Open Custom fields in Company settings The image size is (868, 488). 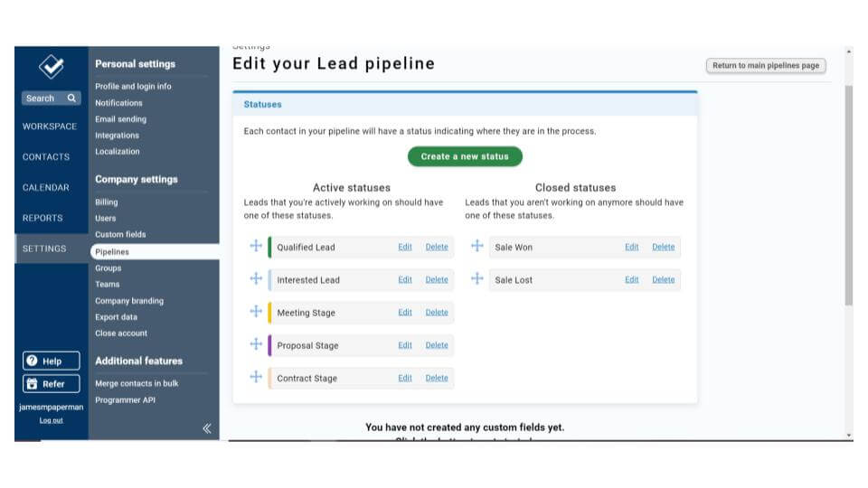tap(120, 234)
